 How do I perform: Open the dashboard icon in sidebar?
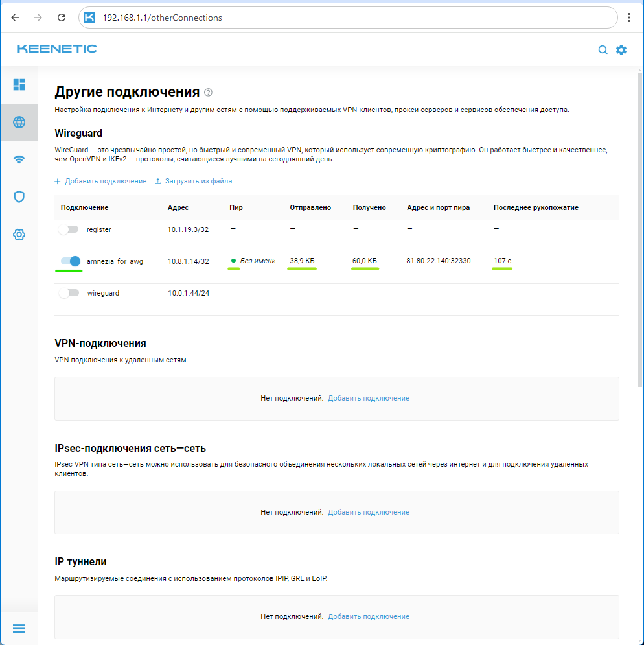pyautogui.click(x=19, y=84)
